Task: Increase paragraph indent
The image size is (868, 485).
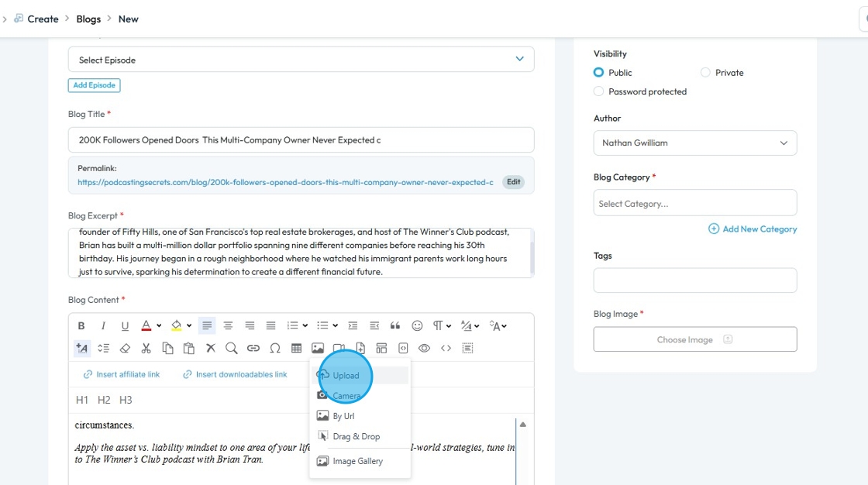Action: (x=353, y=325)
